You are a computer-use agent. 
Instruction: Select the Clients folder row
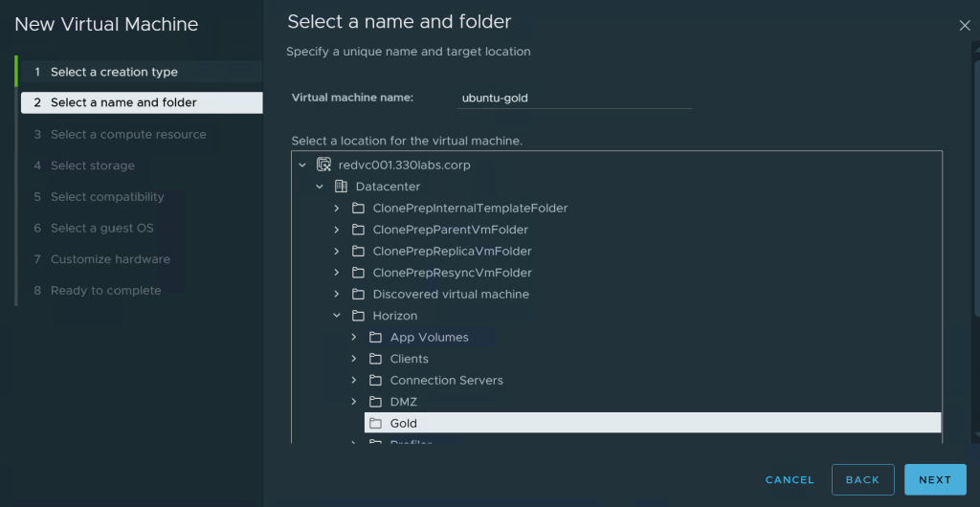[x=409, y=359]
